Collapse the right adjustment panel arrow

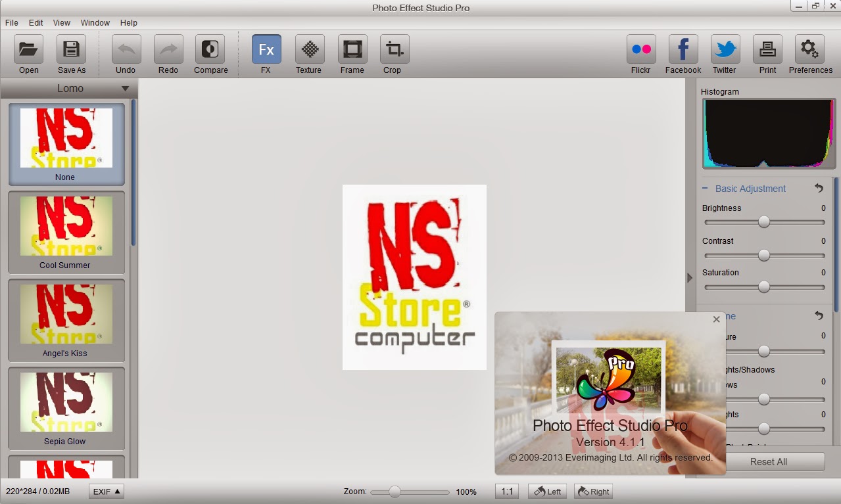pos(690,278)
